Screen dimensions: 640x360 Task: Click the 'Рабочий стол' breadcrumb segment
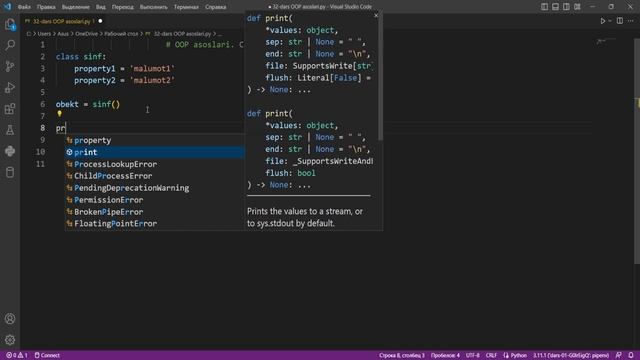121,34
